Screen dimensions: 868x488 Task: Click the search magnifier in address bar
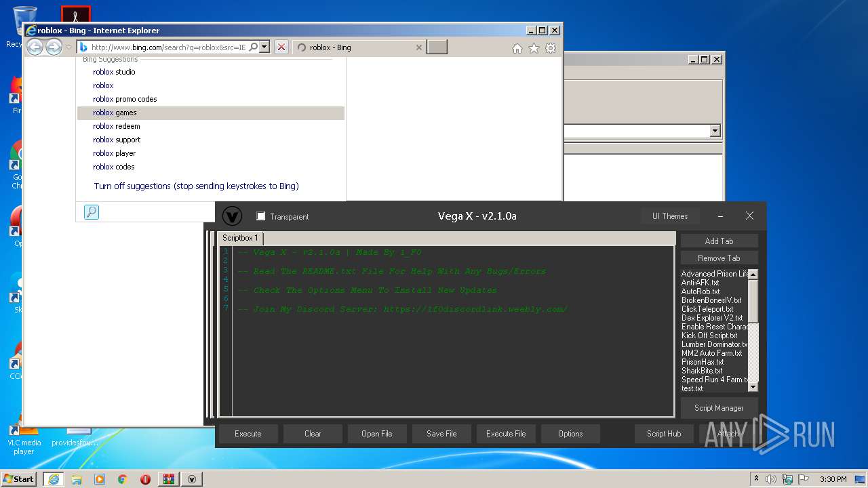[253, 47]
